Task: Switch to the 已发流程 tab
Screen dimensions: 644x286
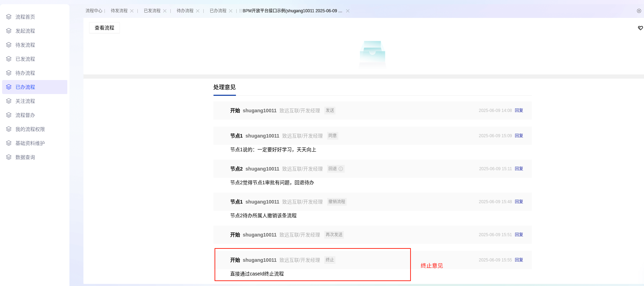Action: pyautogui.click(x=152, y=11)
